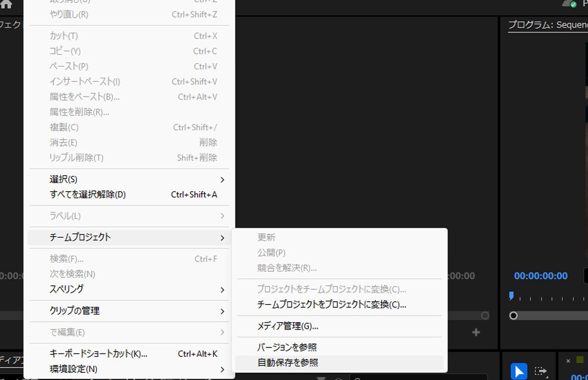This screenshot has height=380, width=588.
Task: Click the greyed 競合を解決(R)... entry
Action: tap(340, 268)
